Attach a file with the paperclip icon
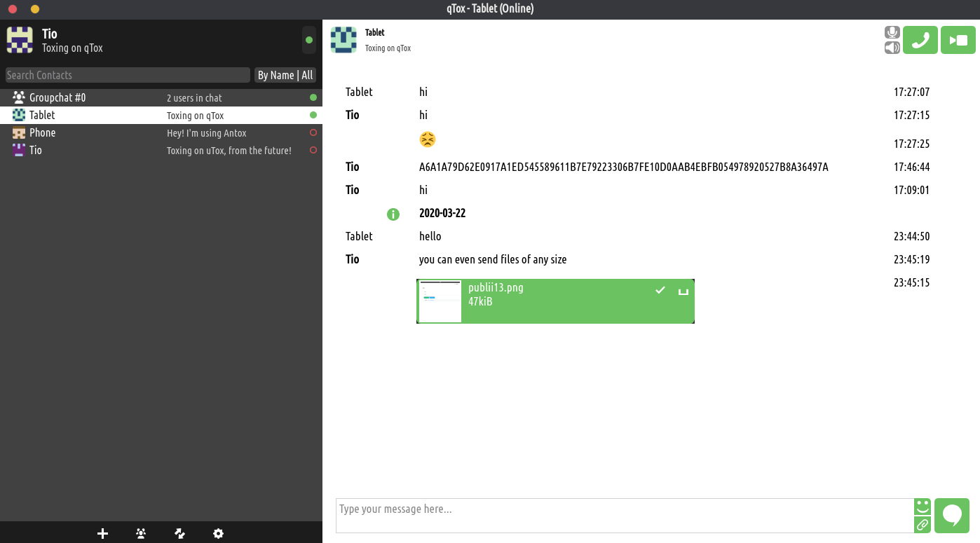The height and width of the screenshot is (543, 980). click(923, 525)
